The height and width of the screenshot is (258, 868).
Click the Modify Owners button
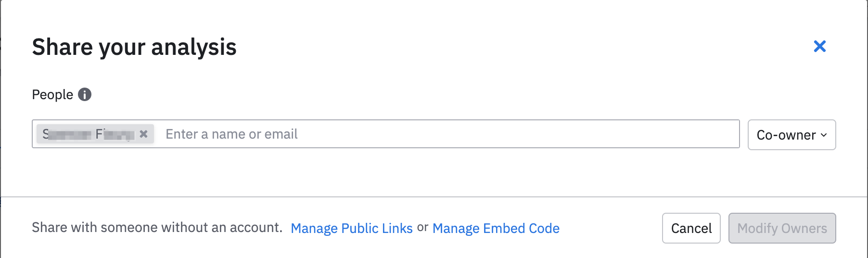[x=782, y=228]
